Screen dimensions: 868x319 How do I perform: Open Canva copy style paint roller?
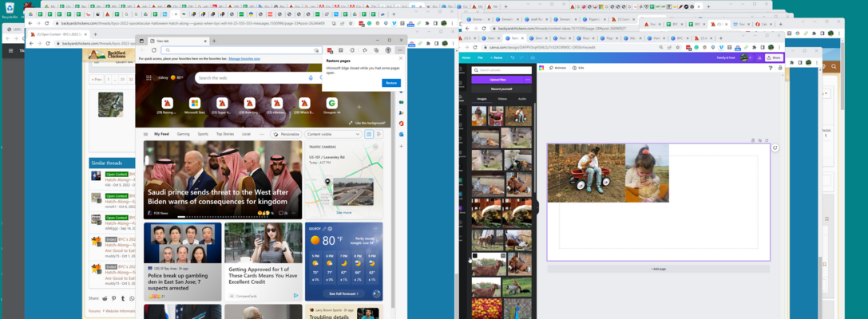771,68
